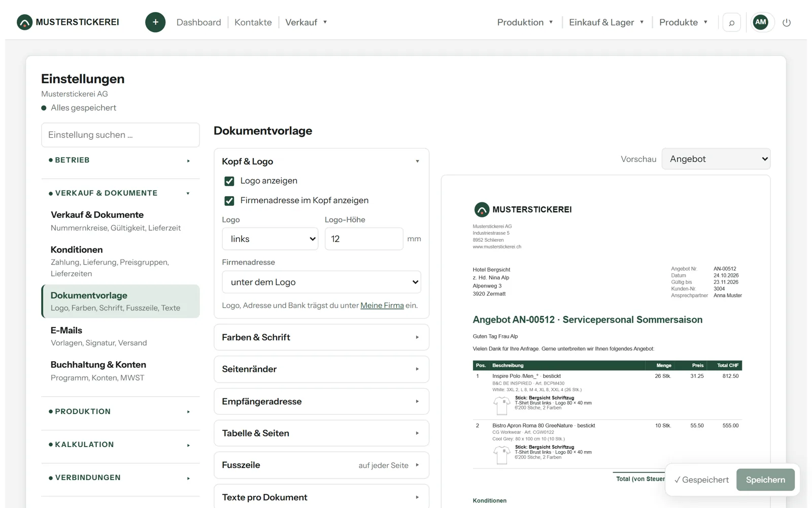Open the AM user avatar
Screen dimensions: 812x508
(760, 22)
